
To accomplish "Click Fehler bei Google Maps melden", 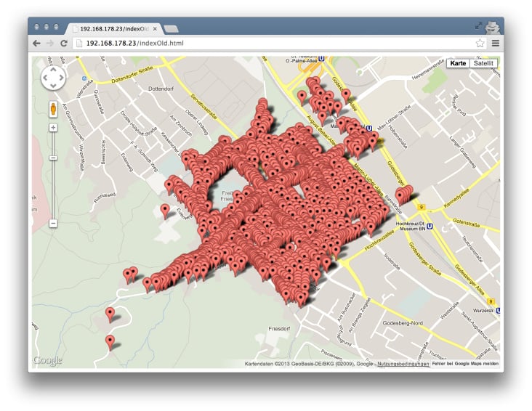I will click(465, 364).
